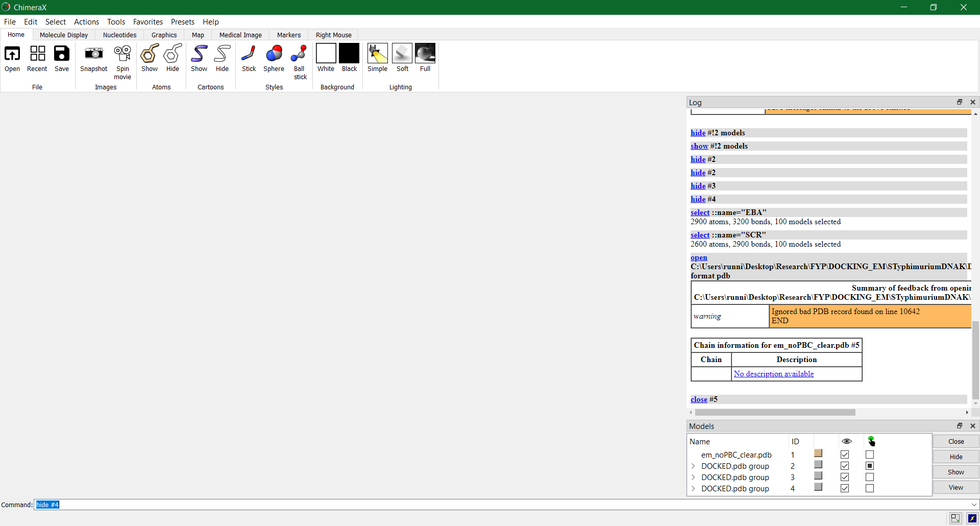Apply Sphere style to atoms
The image size is (980, 526).
274,54
